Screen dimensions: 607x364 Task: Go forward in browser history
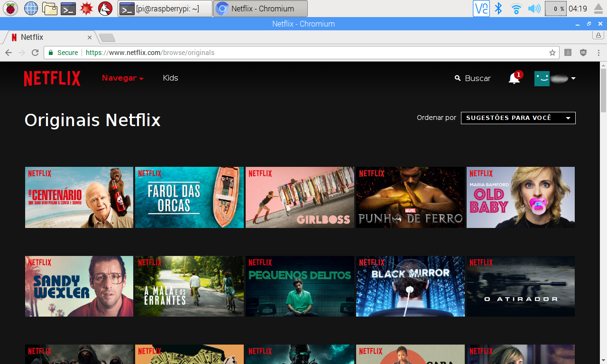coord(22,53)
